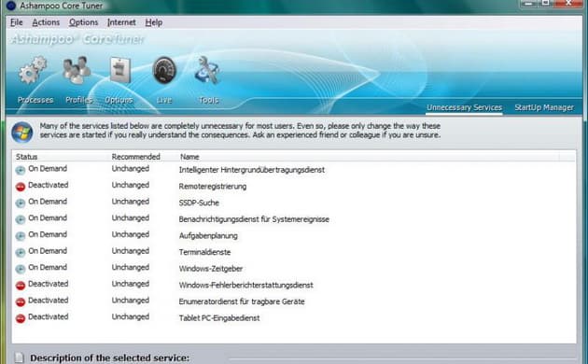Click status icon for Windows-Zeitgeber
The width and height of the screenshot is (588, 364).
pos(21,269)
